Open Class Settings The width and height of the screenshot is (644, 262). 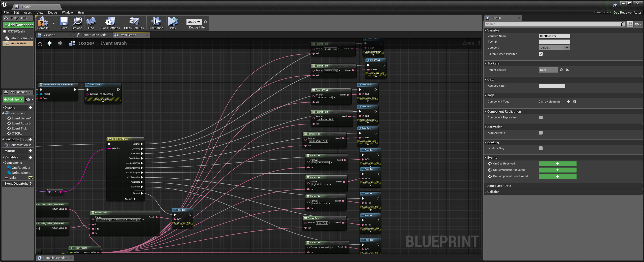110,23
